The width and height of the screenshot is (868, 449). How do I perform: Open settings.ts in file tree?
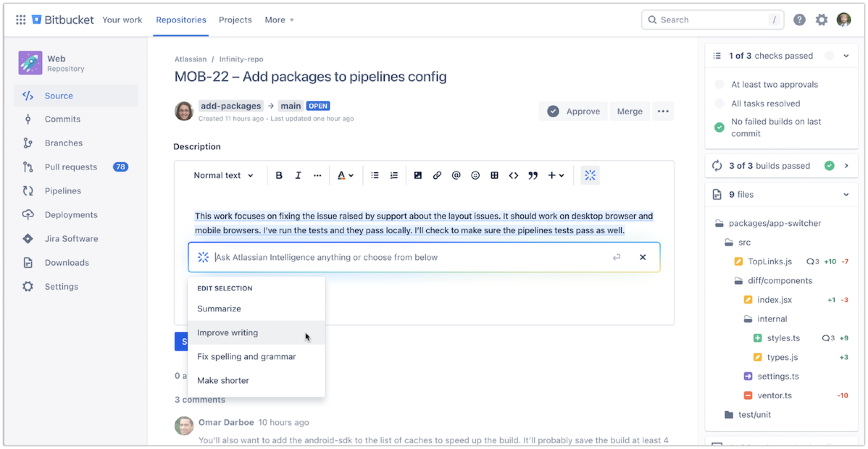778,376
